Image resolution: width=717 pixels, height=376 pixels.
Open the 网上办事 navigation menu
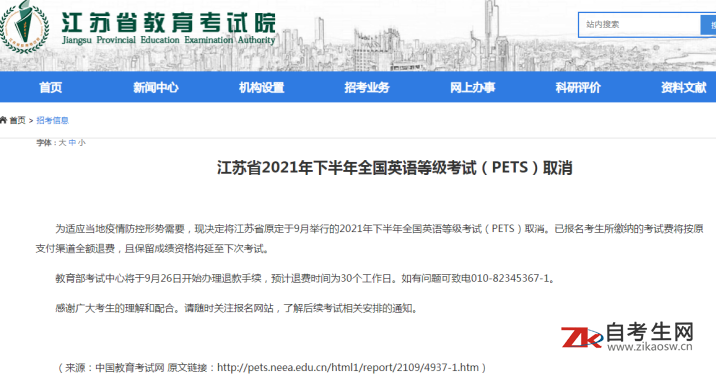tap(473, 87)
